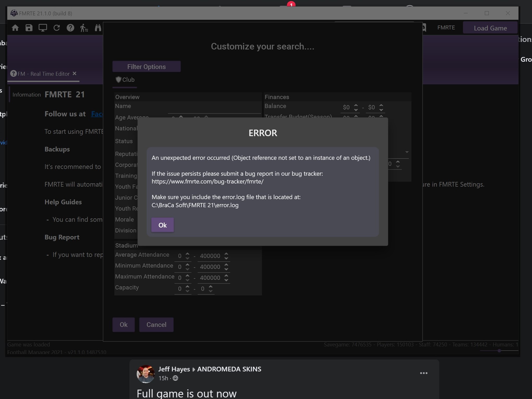Decrease minimum Balance value with down arrow

pyautogui.click(x=356, y=110)
